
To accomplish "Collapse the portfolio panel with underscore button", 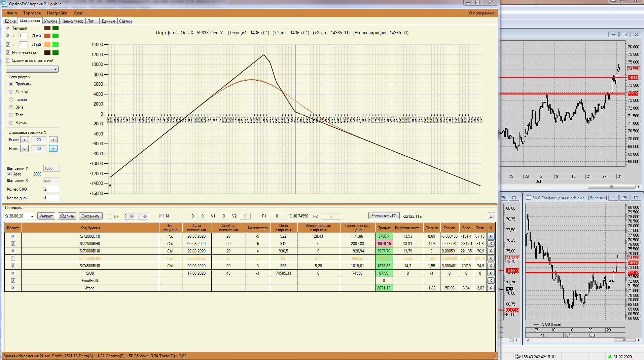I will pos(491,216).
